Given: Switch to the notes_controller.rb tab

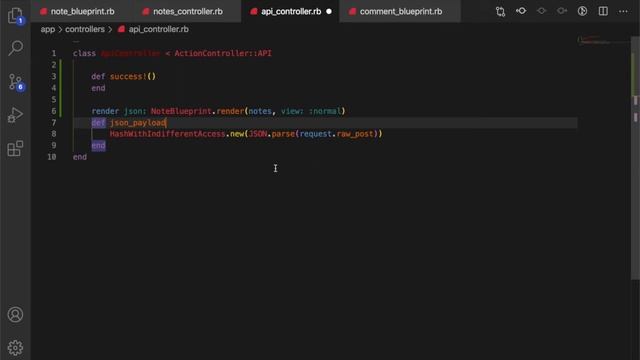Looking at the screenshot, I should 187,11.
